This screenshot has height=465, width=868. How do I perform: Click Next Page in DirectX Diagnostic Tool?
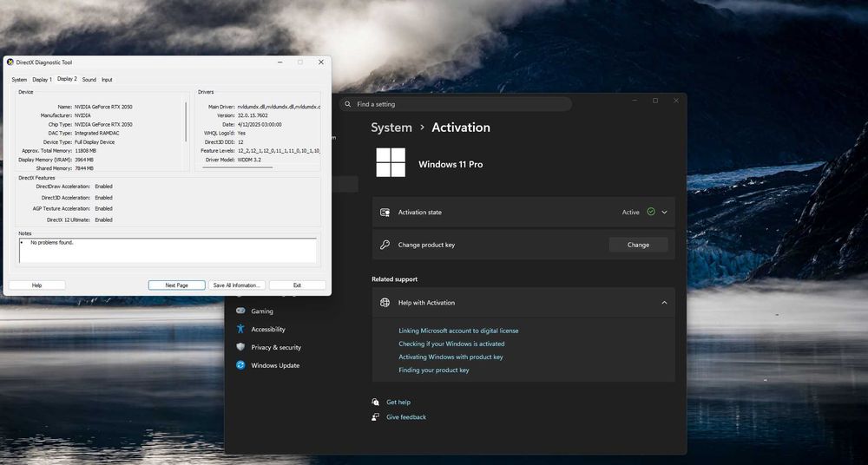point(176,285)
